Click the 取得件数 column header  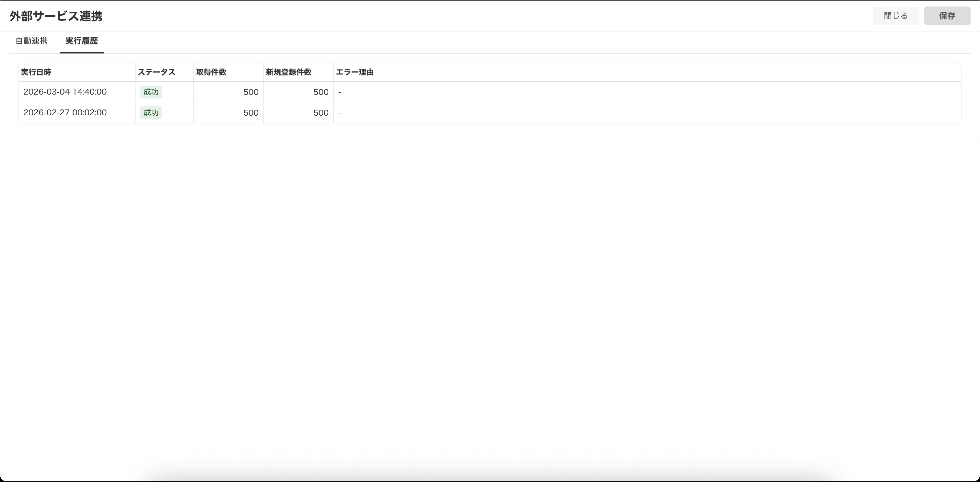pos(211,72)
